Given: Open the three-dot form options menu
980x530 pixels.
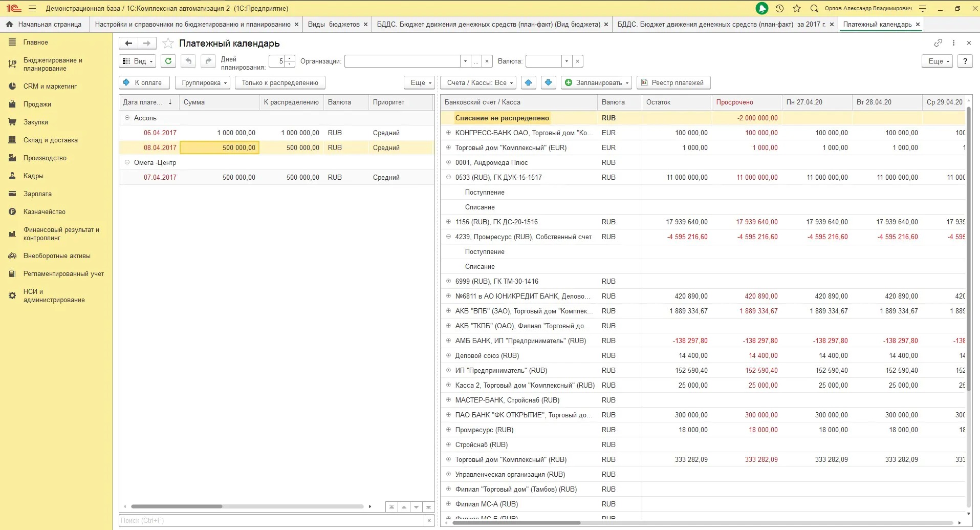Looking at the screenshot, I should 953,43.
